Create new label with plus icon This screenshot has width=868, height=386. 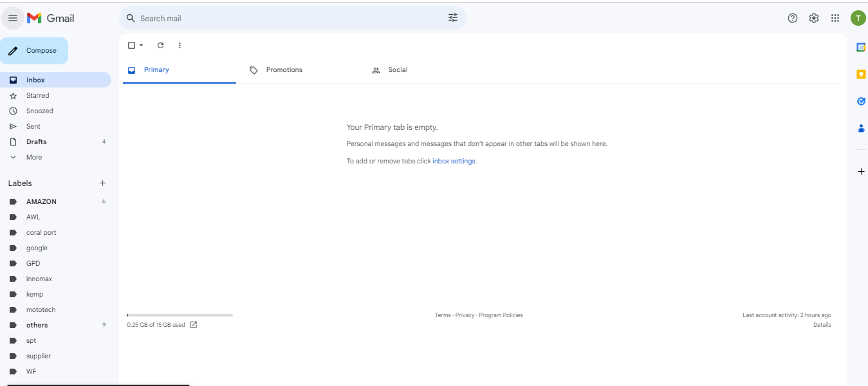point(102,183)
